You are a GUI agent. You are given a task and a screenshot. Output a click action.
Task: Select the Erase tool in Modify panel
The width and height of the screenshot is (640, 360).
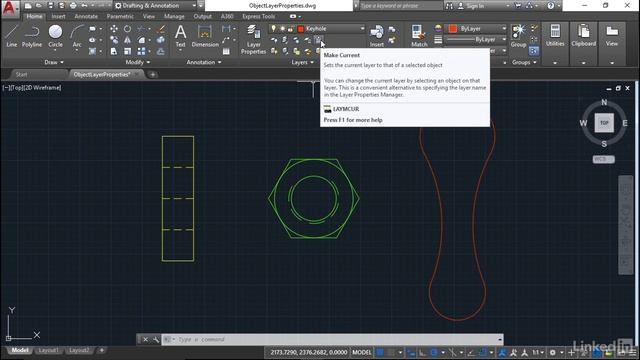pyautogui.click(x=161, y=29)
